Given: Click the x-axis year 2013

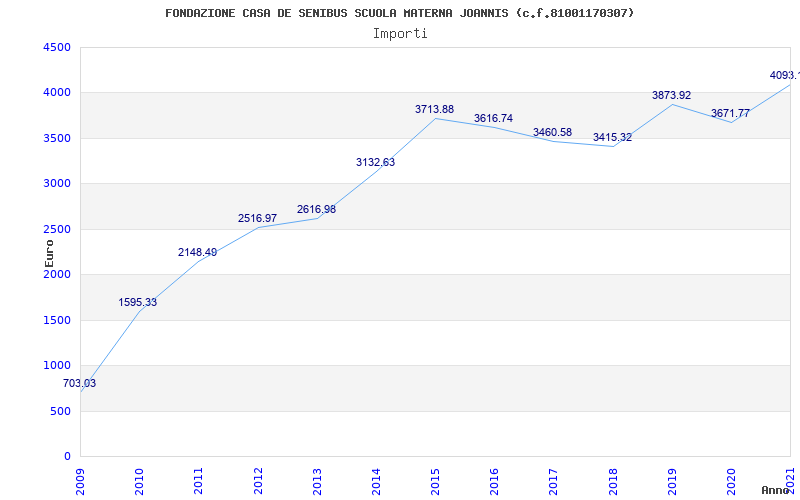Looking at the screenshot, I should tap(317, 482).
